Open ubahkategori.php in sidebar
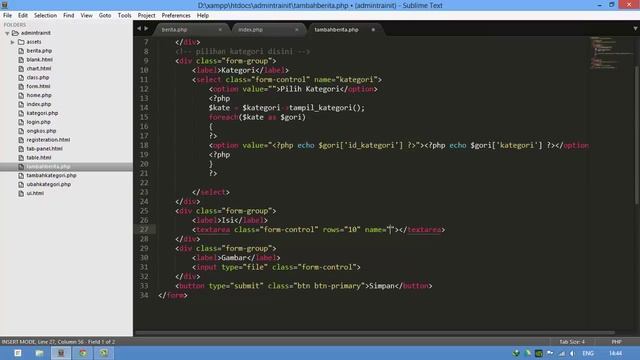Screen dimensions: 640x360 coord(49,185)
